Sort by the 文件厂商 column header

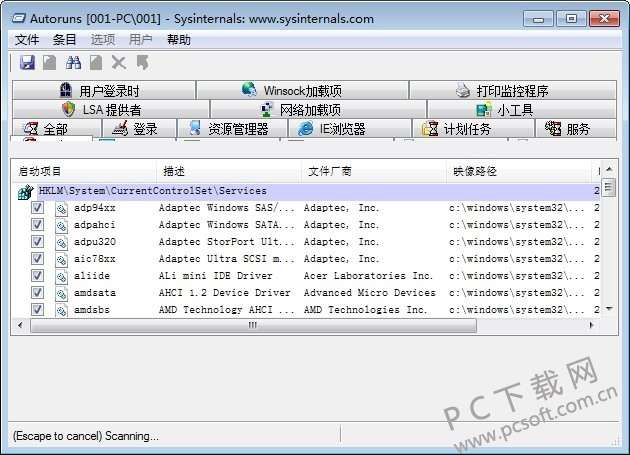(x=374, y=172)
